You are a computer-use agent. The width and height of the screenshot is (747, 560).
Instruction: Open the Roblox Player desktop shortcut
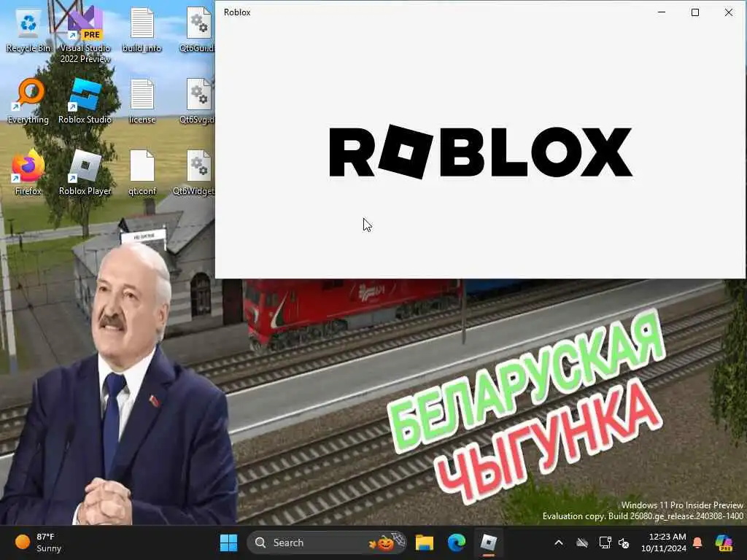tap(85, 172)
